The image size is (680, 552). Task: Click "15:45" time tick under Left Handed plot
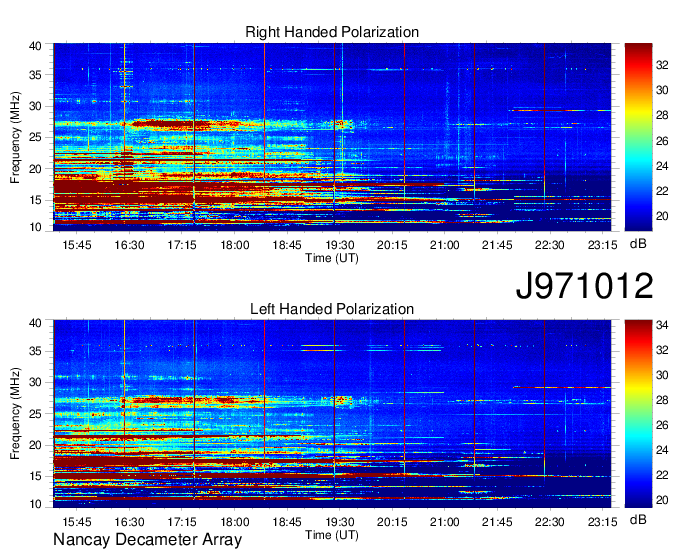pos(77,522)
